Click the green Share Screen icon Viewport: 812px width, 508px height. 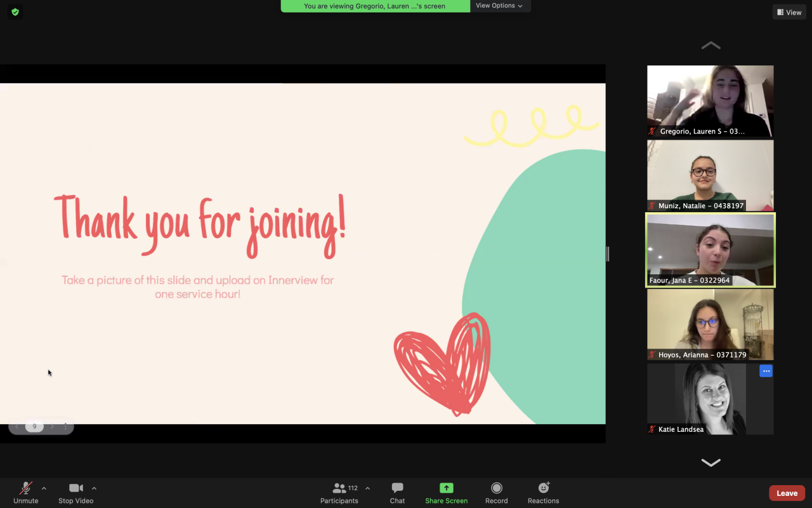pyautogui.click(x=446, y=488)
